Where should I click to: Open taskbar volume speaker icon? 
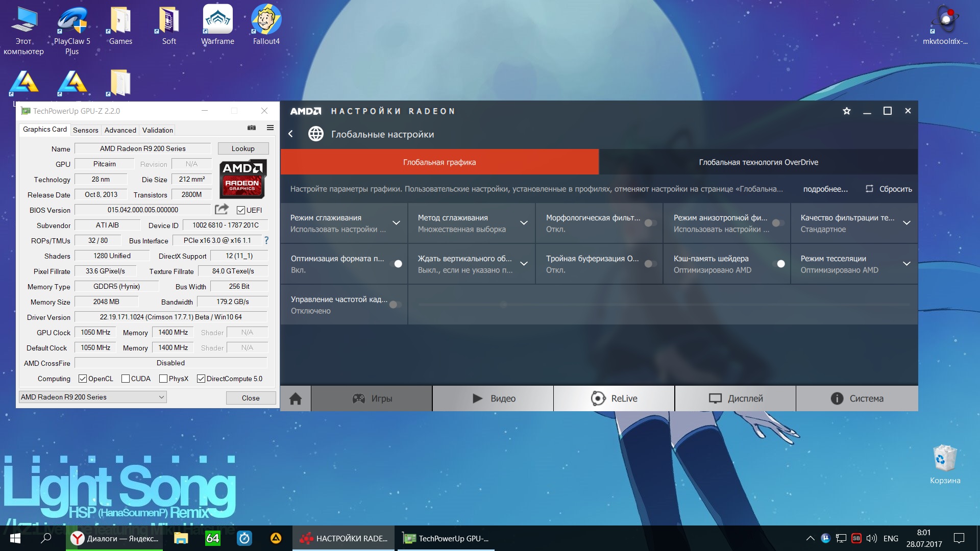click(x=871, y=538)
